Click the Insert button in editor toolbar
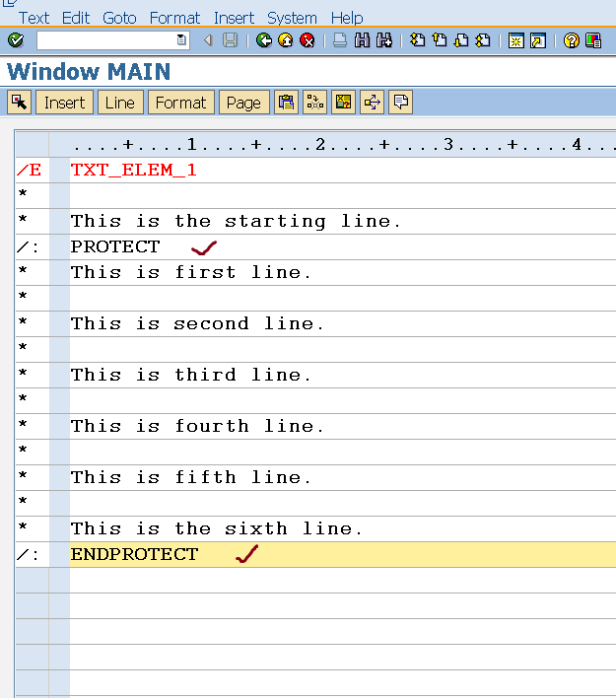The height and width of the screenshot is (699, 616). tap(65, 103)
